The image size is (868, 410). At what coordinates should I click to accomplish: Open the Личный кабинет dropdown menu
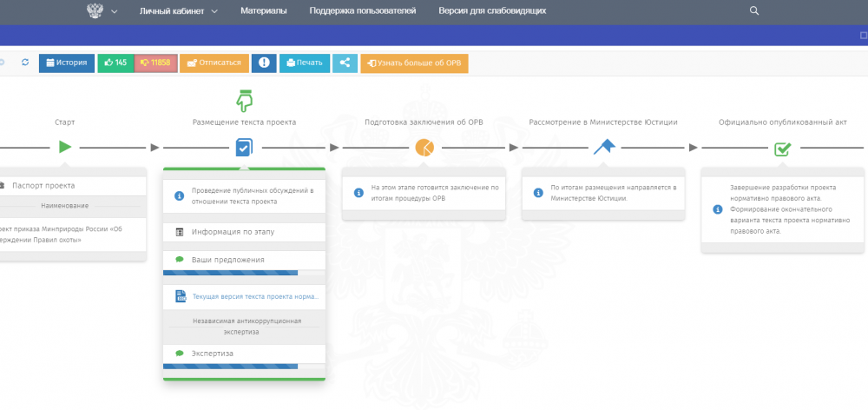pos(178,11)
